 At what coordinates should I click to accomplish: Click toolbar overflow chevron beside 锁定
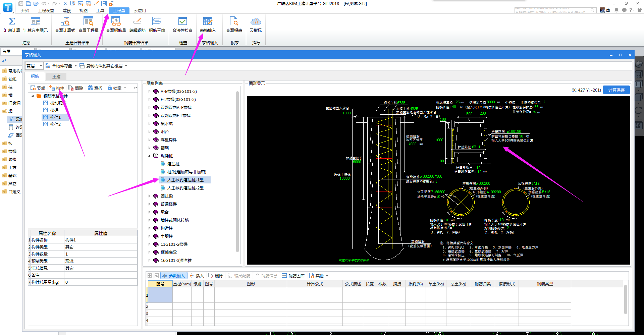click(x=136, y=88)
